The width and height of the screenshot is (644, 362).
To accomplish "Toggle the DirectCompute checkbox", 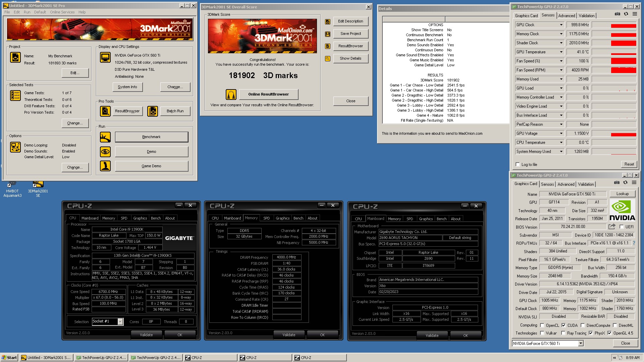I will pos(583,325).
